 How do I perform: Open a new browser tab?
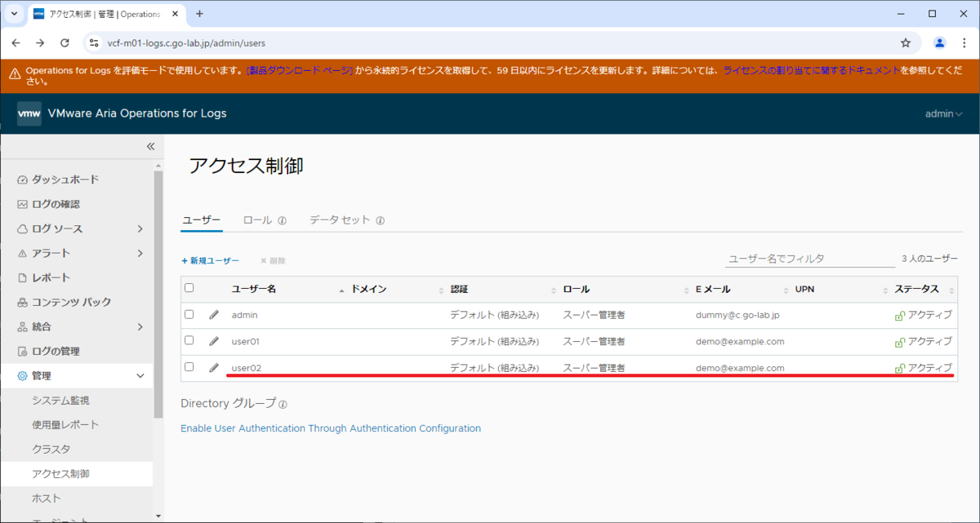coord(199,14)
